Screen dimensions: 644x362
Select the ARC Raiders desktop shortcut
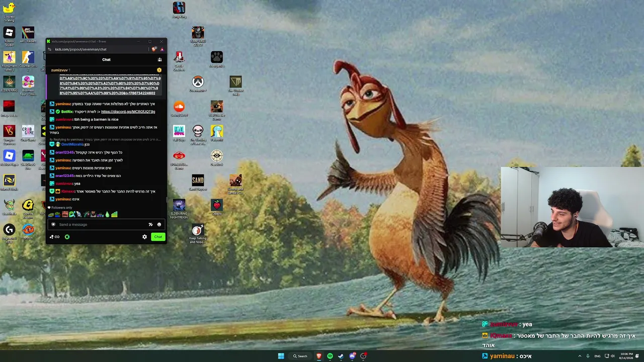coord(28,35)
